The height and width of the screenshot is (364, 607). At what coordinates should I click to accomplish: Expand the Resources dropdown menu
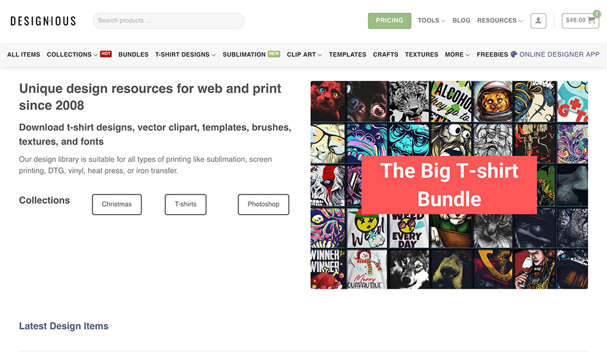[500, 21]
